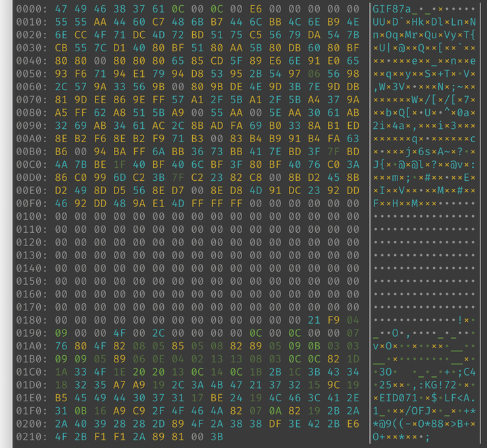Select the offset label 00F0:
The height and width of the screenshot is (448, 487).
pos(32,204)
